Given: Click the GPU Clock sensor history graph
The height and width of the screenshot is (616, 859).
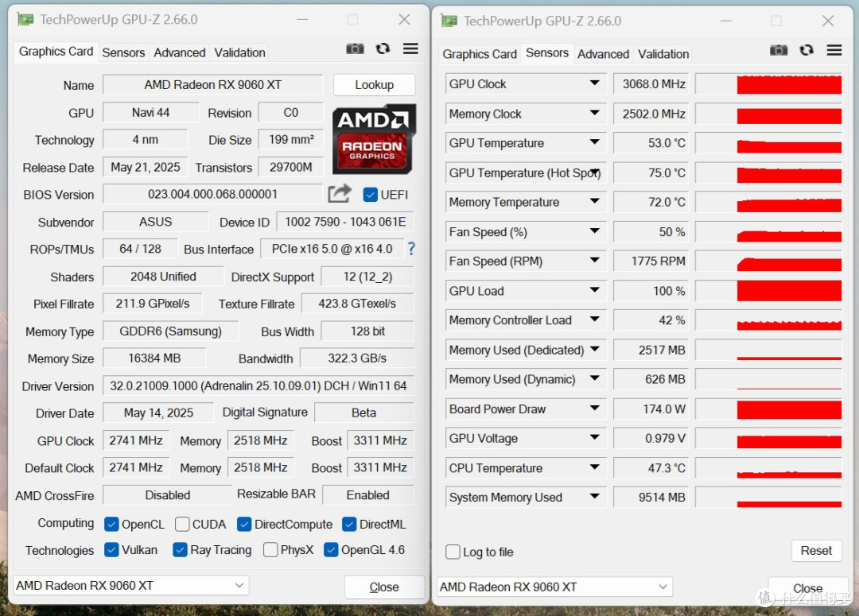Looking at the screenshot, I should tap(768, 83).
